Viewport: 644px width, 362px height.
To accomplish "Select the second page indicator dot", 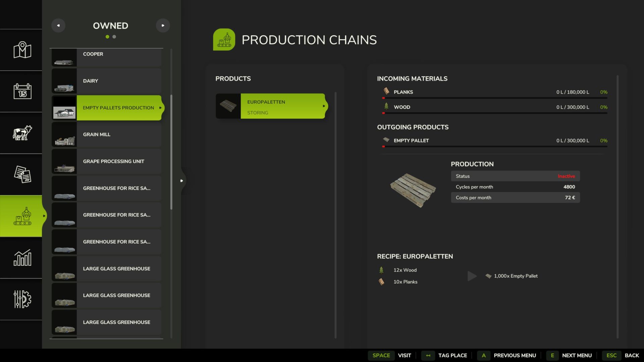I will [114, 37].
